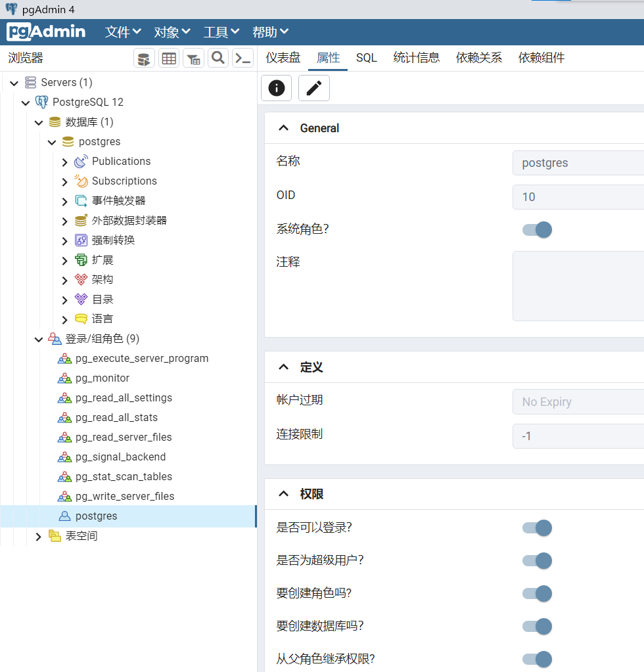This screenshot has height=672, width=644.
Task: Click the 目录 catalogs icon
Action: [x=81, y=300]
